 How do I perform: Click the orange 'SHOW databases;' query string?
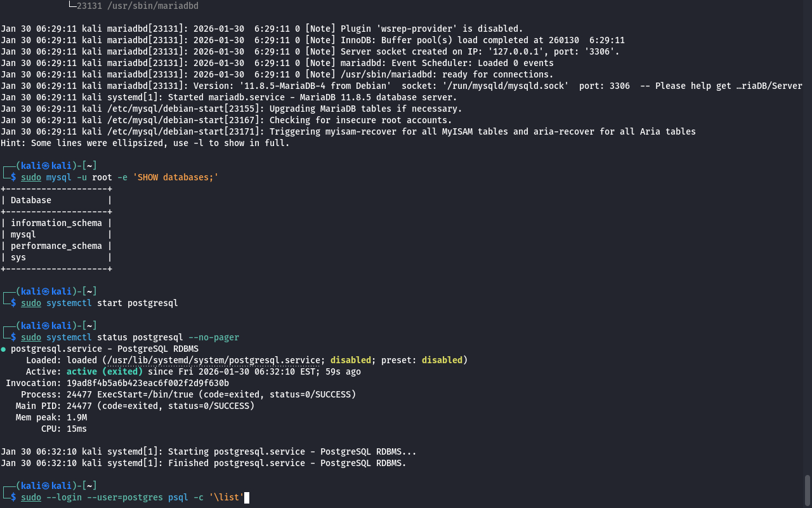tap(175, 177)
